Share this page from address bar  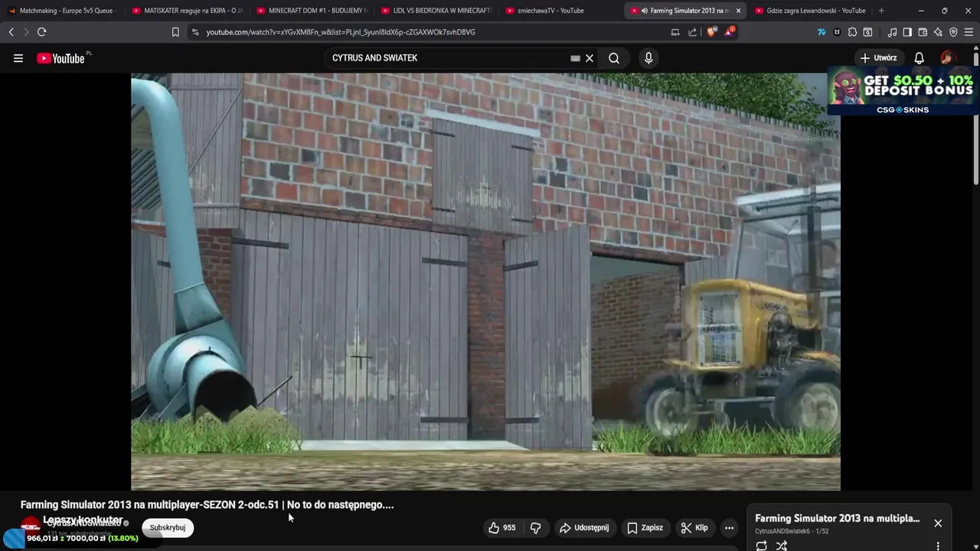pyautogui.click(x=692, y=32)
